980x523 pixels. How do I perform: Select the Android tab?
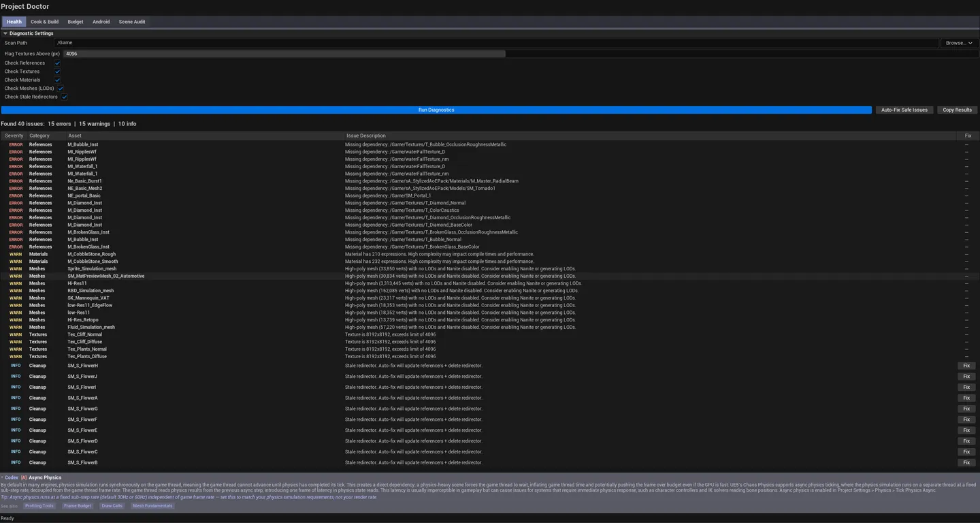tap(101, 22)
